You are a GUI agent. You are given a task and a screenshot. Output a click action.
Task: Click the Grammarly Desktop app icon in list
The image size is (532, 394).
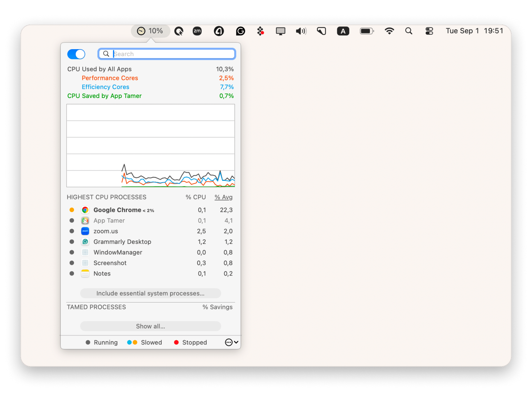point(85,242)
